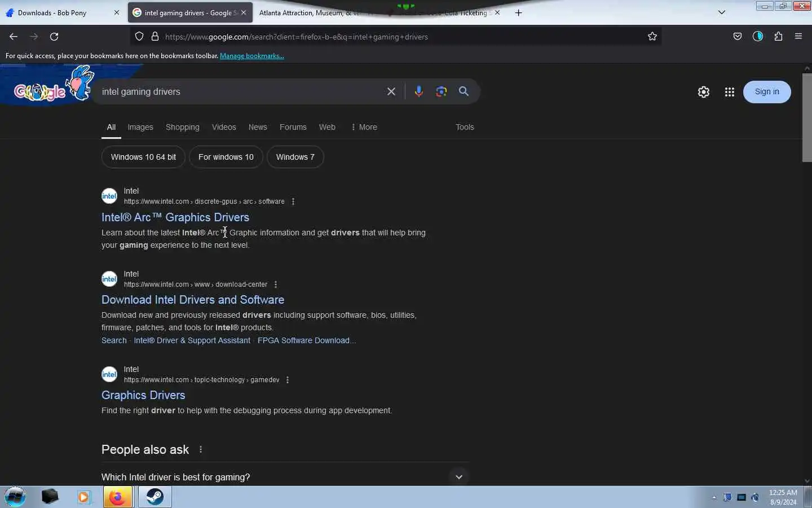Screen dimensions: 812x508
Task: Open the Firefox hamburger menu
Action: tap(798, 37)
